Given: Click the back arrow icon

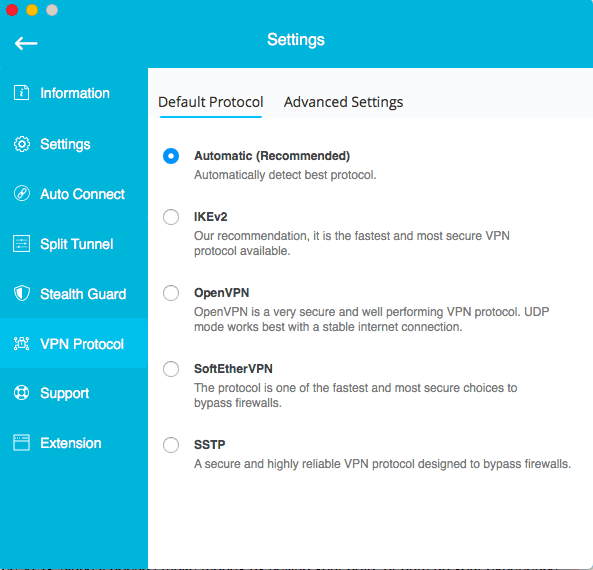Looking at the screenshot, I should coord(26,43).
